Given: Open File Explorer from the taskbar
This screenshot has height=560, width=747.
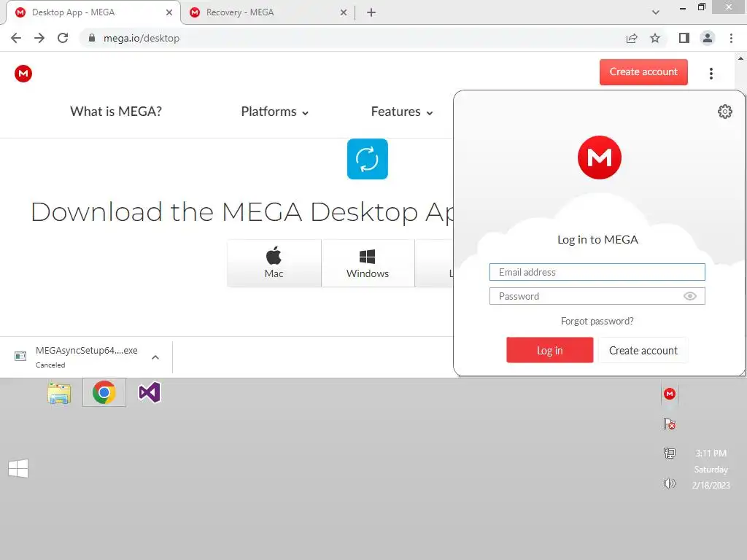Looking at the screenshot, I should [59, 393].
